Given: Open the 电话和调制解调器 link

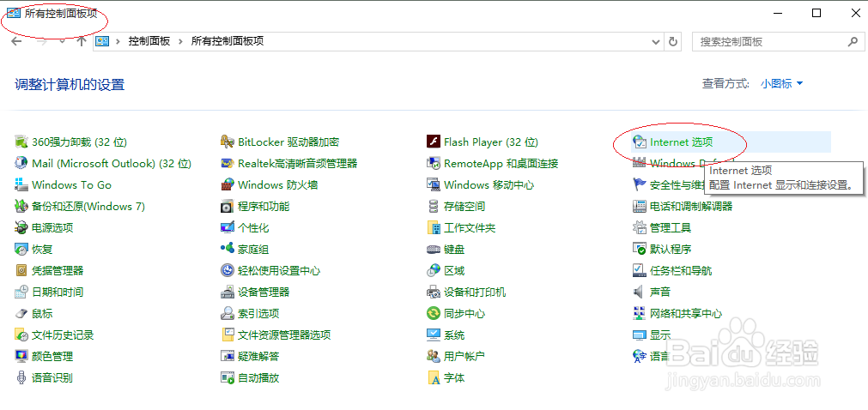Looking at the screenshot, I should click(691, 207).
